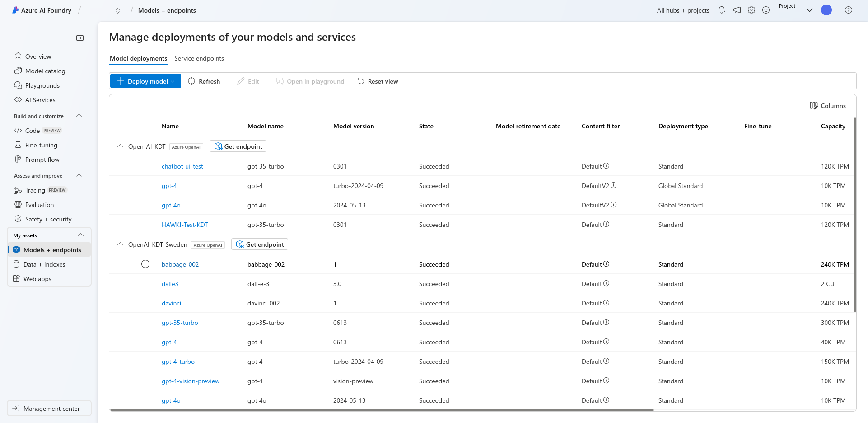
Task: Collapse the Assess and improve section
Action: [x=79, y=175]
